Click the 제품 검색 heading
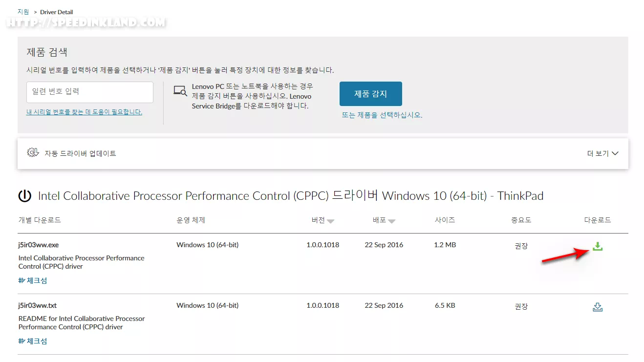Viewport: 644px width, 362px height. tap(47, 52)
